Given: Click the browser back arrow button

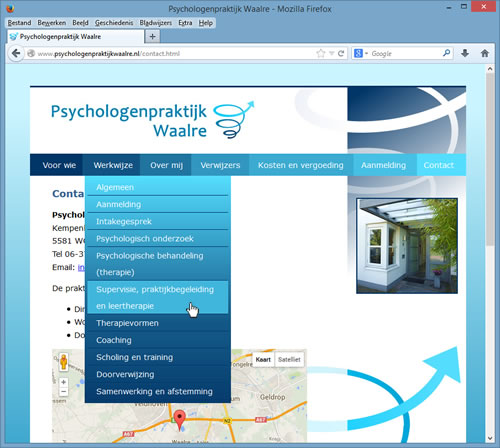Looking at the screenshot, I should (x=16, y=53).
